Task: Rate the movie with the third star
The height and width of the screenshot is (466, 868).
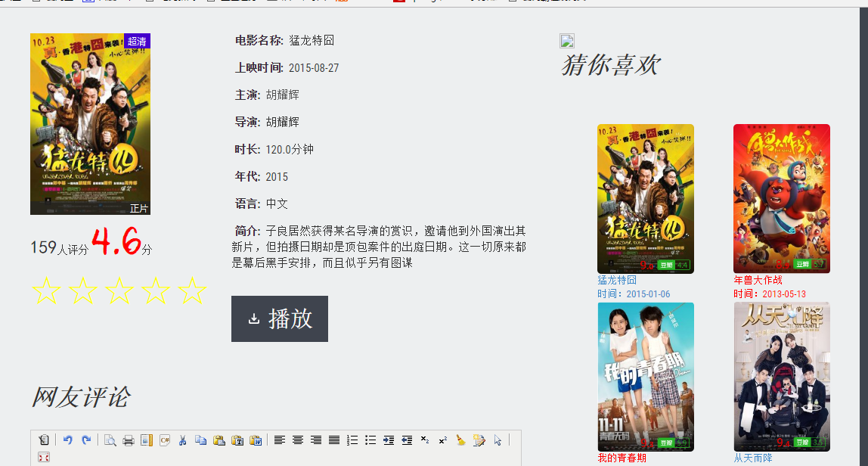Action: pos(119,291)
